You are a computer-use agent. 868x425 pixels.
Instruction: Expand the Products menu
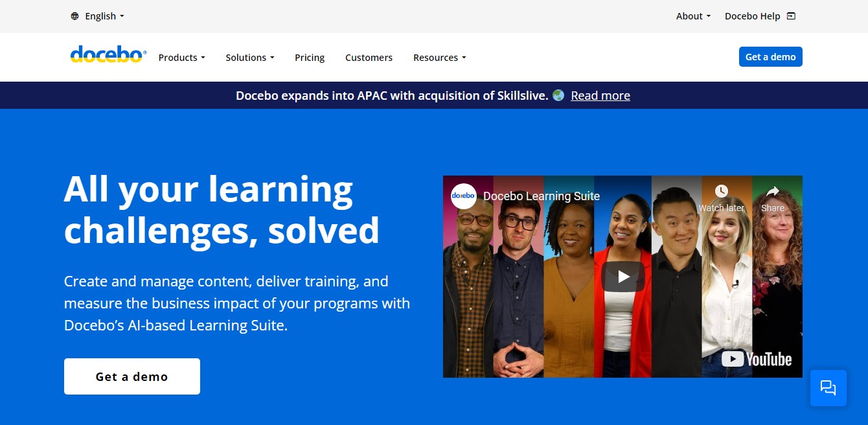(181, 58)
